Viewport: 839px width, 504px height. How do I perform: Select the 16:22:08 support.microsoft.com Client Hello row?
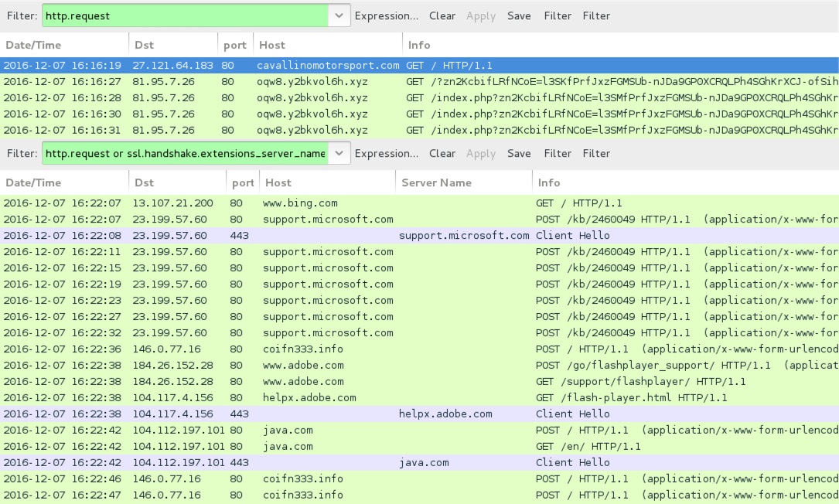pos(419,236)
